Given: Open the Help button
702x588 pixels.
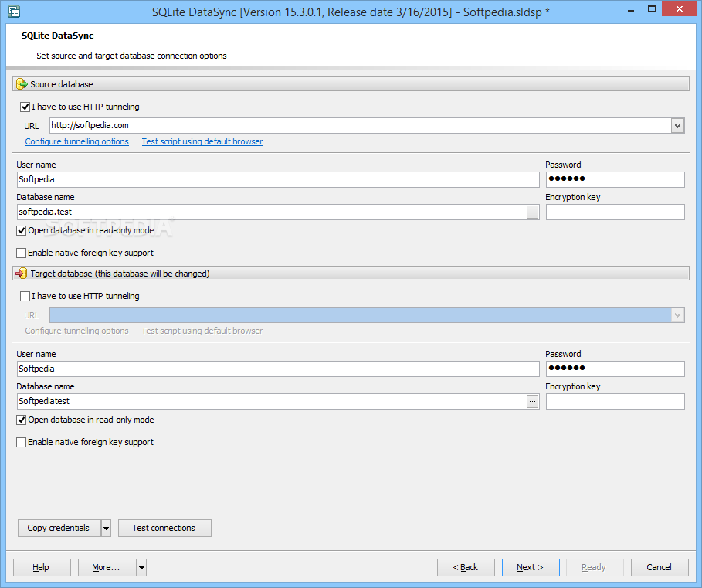Looking at the screenshot, I should (x=42, y=568).
